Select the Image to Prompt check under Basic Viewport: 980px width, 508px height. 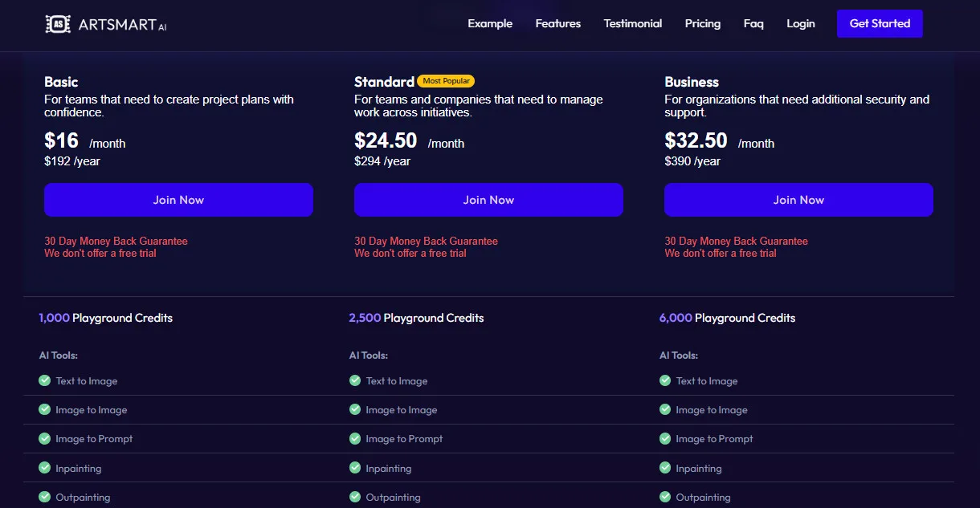coord(44,439)
